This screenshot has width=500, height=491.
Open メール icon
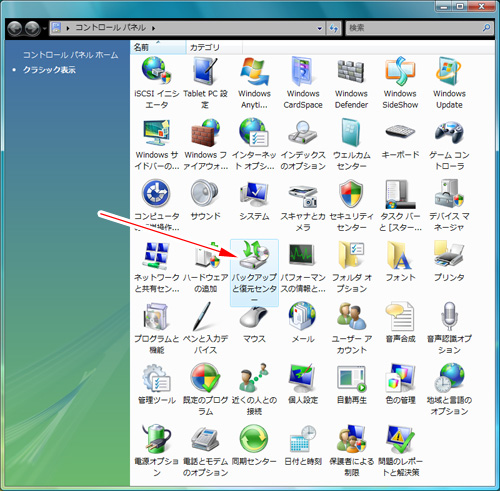303,316
